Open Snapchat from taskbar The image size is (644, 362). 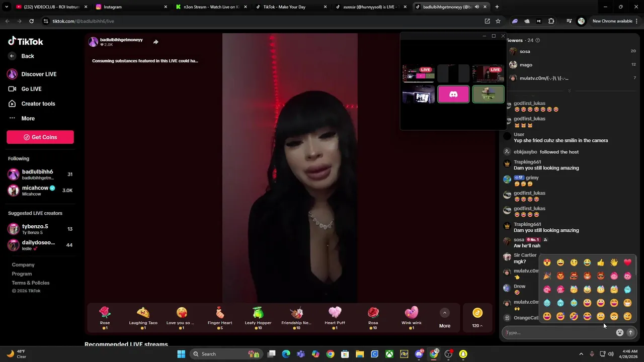pos(463,354)
